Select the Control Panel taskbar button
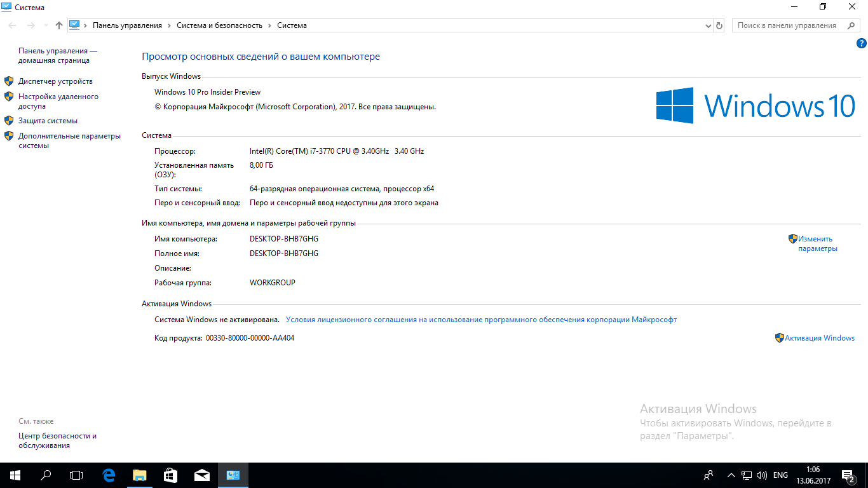This screenshot has width=868, height=488. [x=233, y=475]
